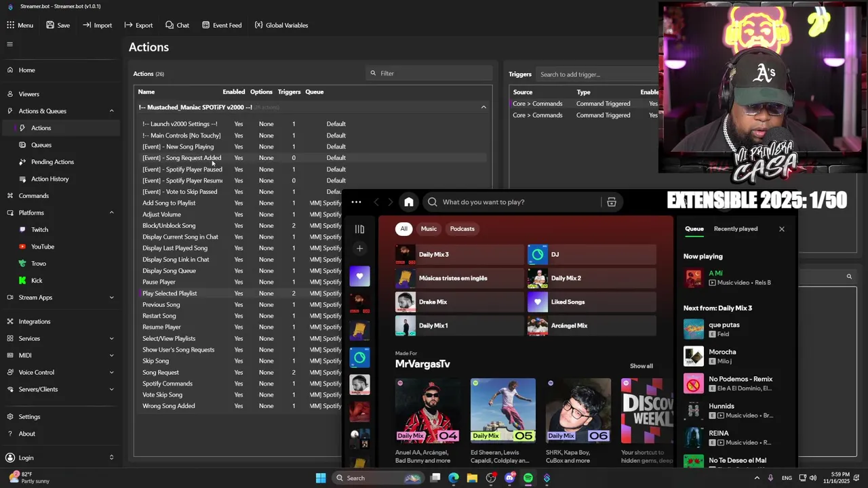
Task: Select the Twitch platform icon
Action: tap(22, 230)
